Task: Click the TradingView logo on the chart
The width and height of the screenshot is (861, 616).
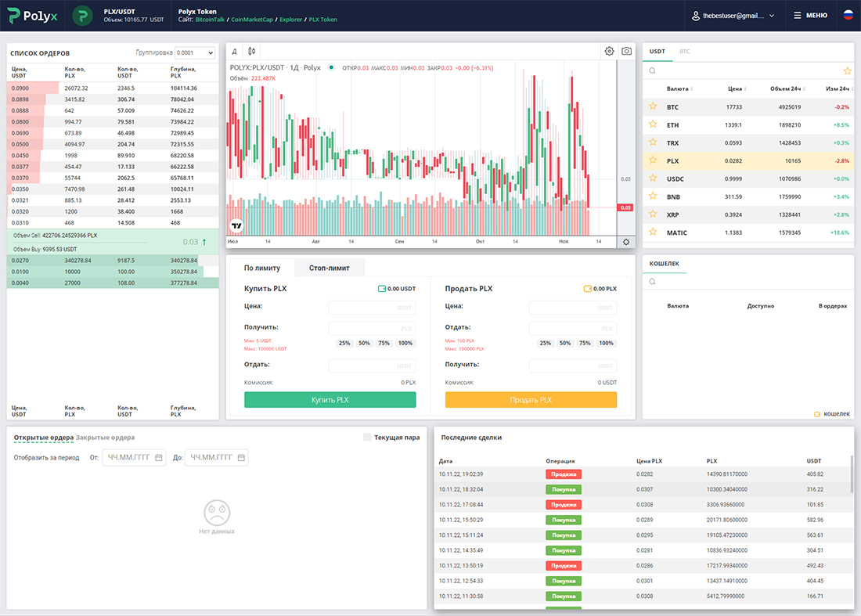Action: click(x=236, y=225)
